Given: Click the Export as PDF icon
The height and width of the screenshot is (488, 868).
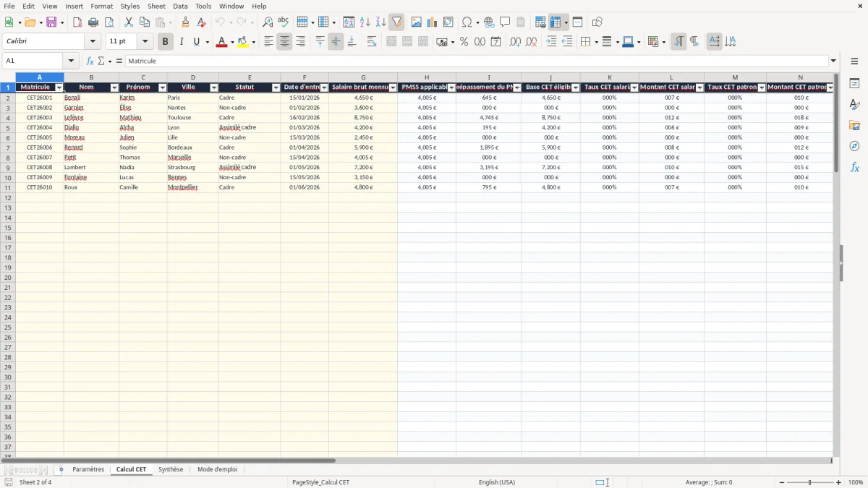Looking at the screenshot, I should tap(77, 22).
